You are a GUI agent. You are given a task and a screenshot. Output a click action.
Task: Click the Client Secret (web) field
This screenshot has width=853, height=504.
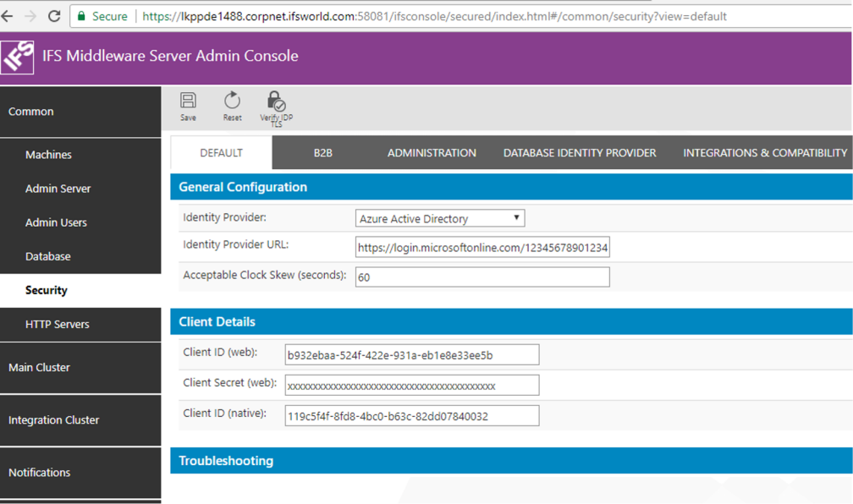[x=411, y=386]
